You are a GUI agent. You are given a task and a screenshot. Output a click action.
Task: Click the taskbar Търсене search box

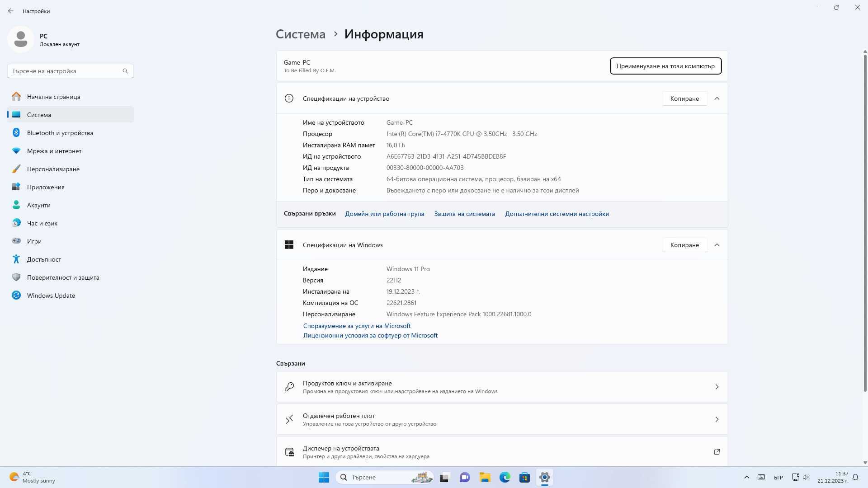385,477
